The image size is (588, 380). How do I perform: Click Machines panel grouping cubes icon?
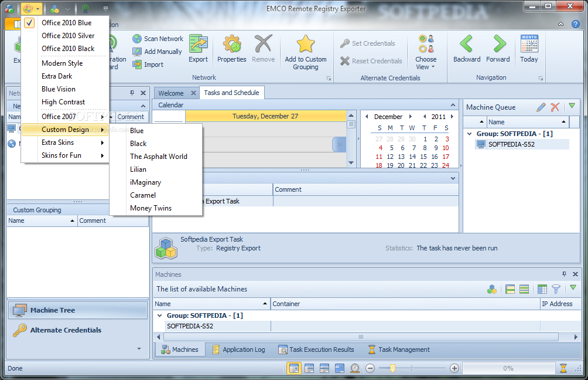pos(492,289)
